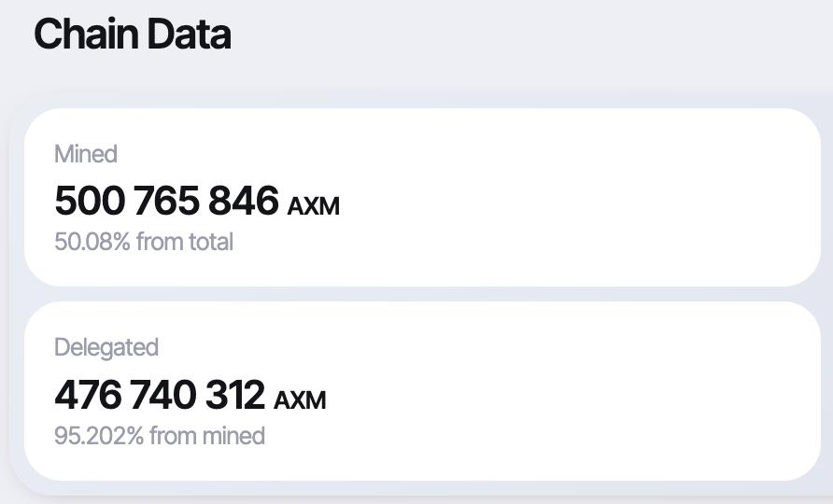This screenshot has height=504, width=833.
Task: Click the 95.202% percentage figure
Action: coord(99,436)
